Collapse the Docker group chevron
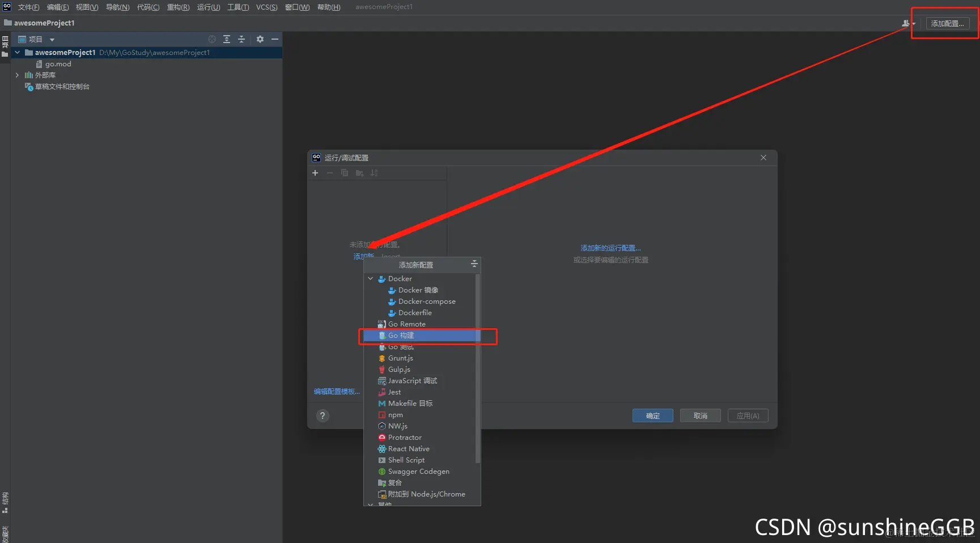The height and width of the screenshot is (543, 980). (x=371, y=278)
